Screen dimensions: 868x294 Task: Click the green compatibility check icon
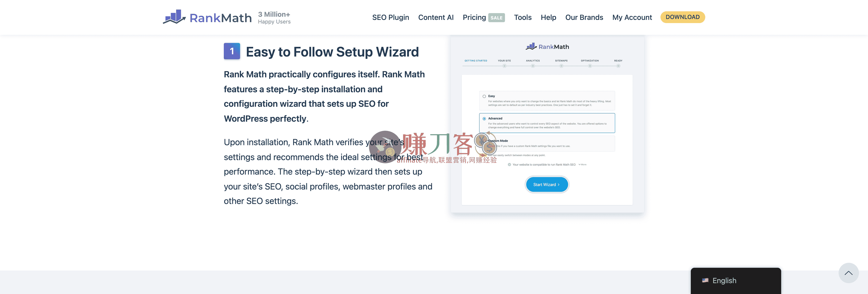point(509,165)
